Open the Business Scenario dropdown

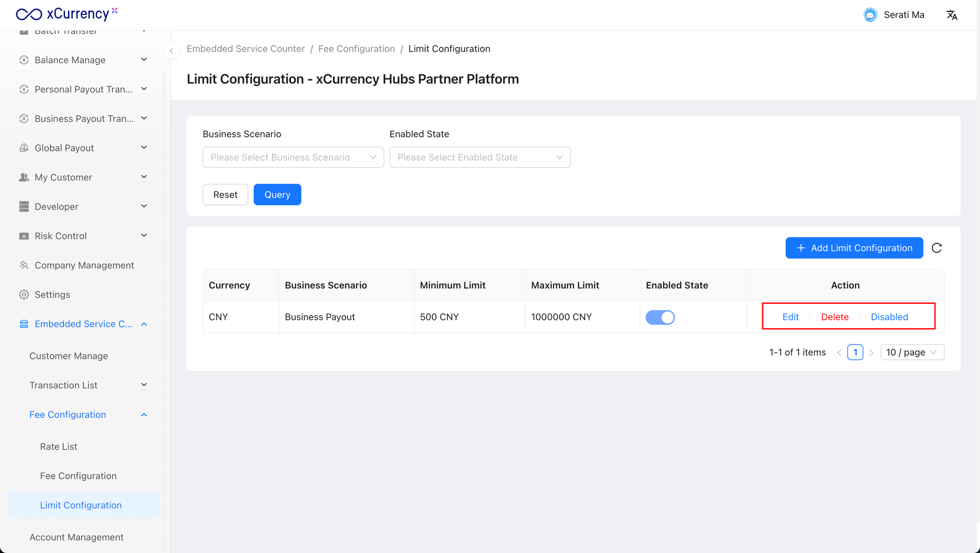pyautogui.click(x=293, y=157)
